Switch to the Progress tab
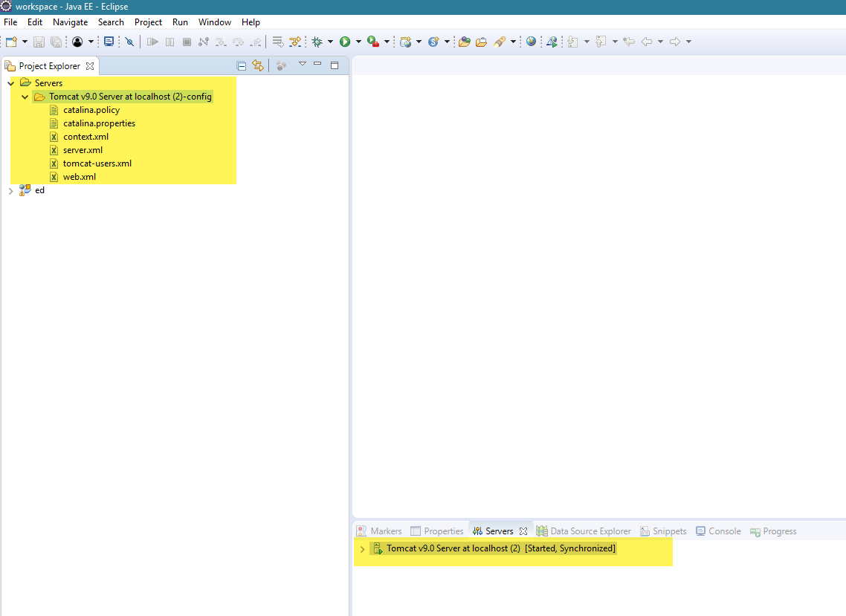The width and height of the screenshot is (846, 616). (x=773, y=531)
